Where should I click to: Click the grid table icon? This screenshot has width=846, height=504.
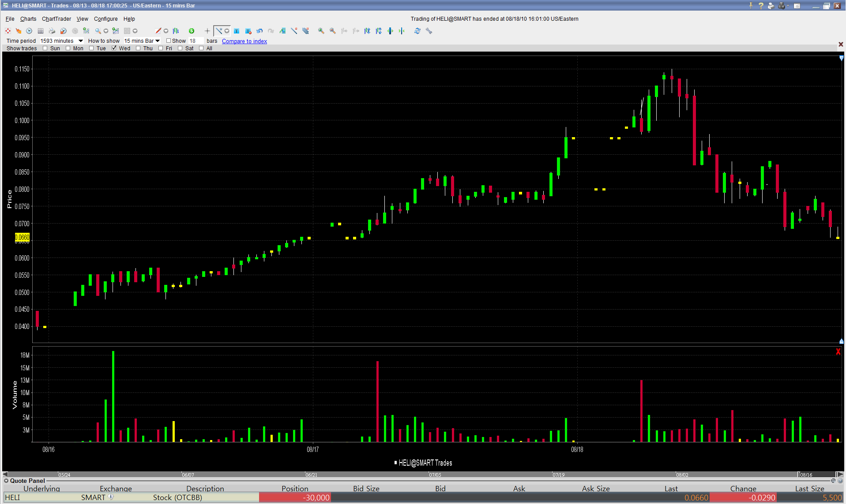click(x=41, y=31)
